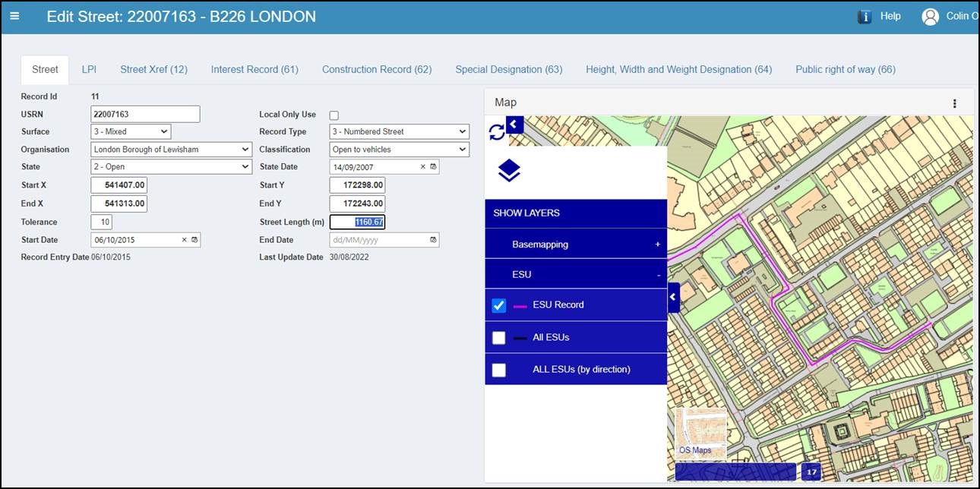Collapse panel with top left arrow button
Screen dimensions: 980x489
pos(514,124)
